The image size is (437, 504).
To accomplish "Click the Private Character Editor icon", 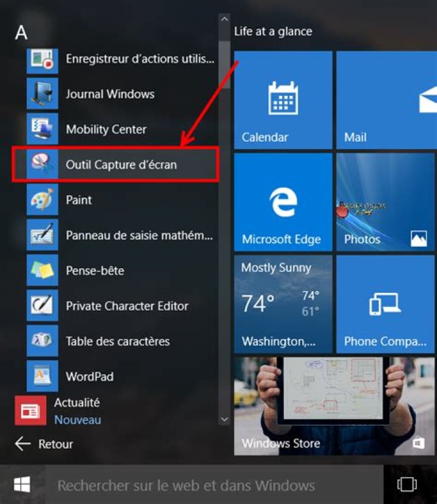I will [42, 306].
